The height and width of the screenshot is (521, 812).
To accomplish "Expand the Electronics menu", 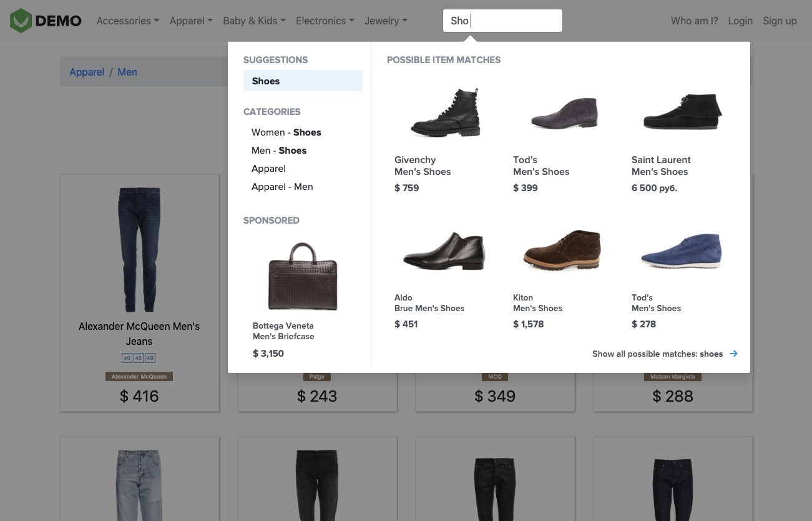I will pyautogui.click(x=325, y=21).
